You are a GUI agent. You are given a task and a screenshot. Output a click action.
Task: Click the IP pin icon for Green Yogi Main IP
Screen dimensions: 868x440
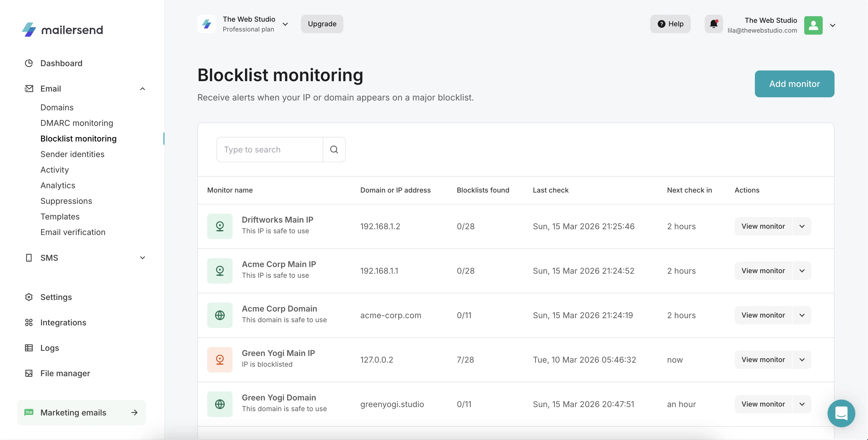click(x=220, y=359)
